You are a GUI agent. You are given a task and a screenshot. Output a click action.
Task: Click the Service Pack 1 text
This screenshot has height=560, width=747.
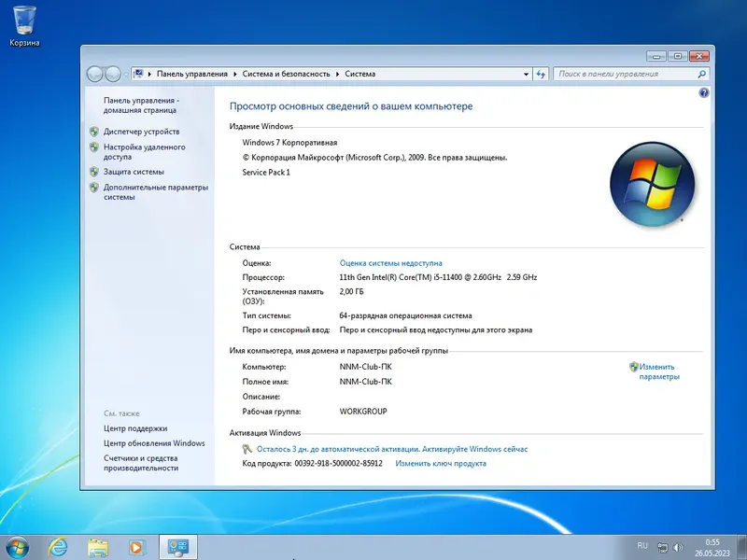click(x=266, y=173)
